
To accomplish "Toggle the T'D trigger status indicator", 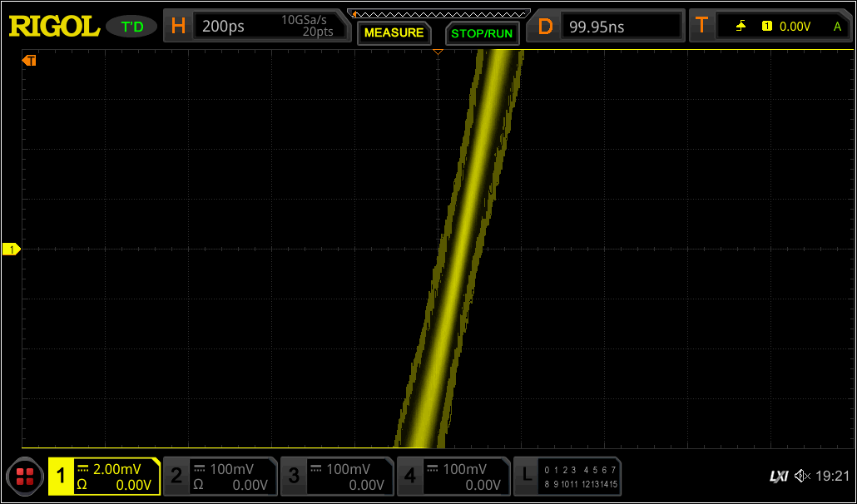I will click(131, 25).
